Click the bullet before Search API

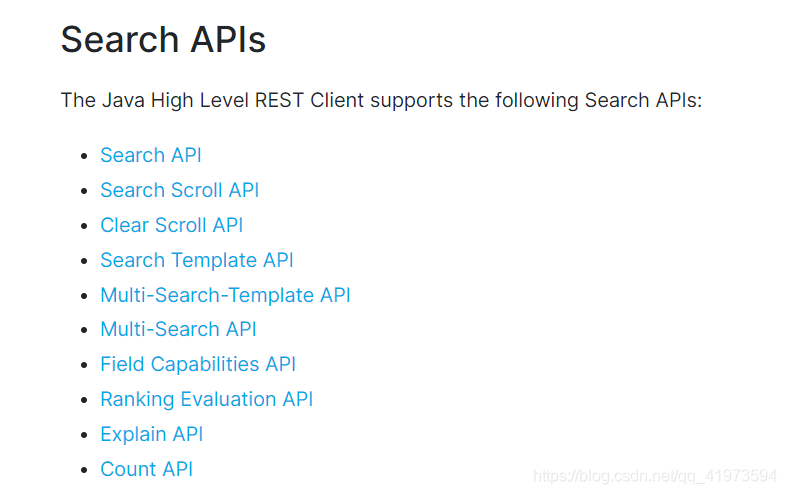pos(84,156)
